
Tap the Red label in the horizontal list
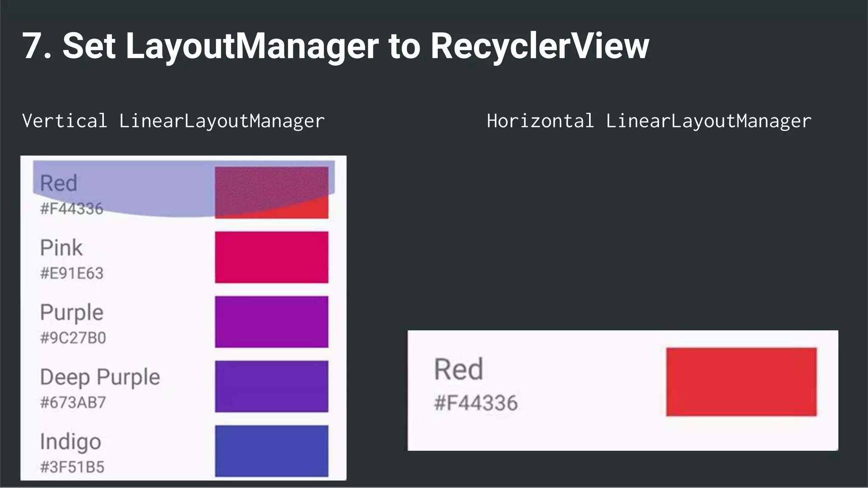459,369
